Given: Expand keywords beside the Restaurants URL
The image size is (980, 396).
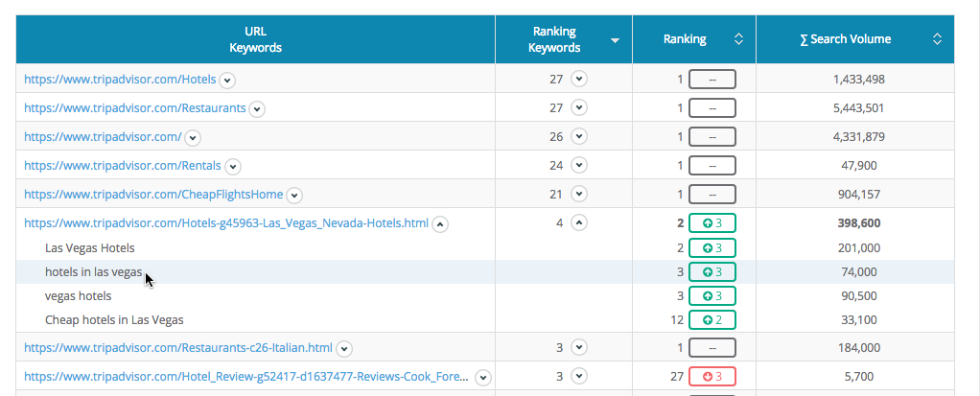Looking at the screenshot, I should point(257,109).
